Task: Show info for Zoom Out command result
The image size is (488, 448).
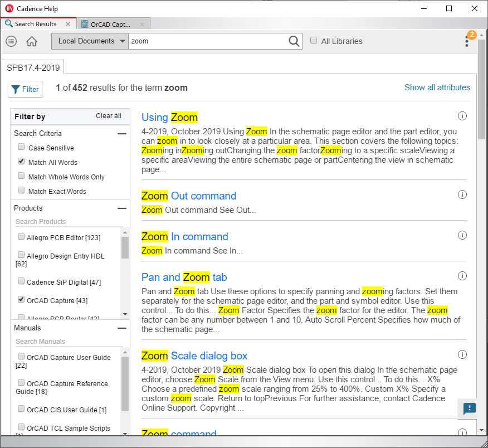Action: pyautogui.click(x=462, y=194)
